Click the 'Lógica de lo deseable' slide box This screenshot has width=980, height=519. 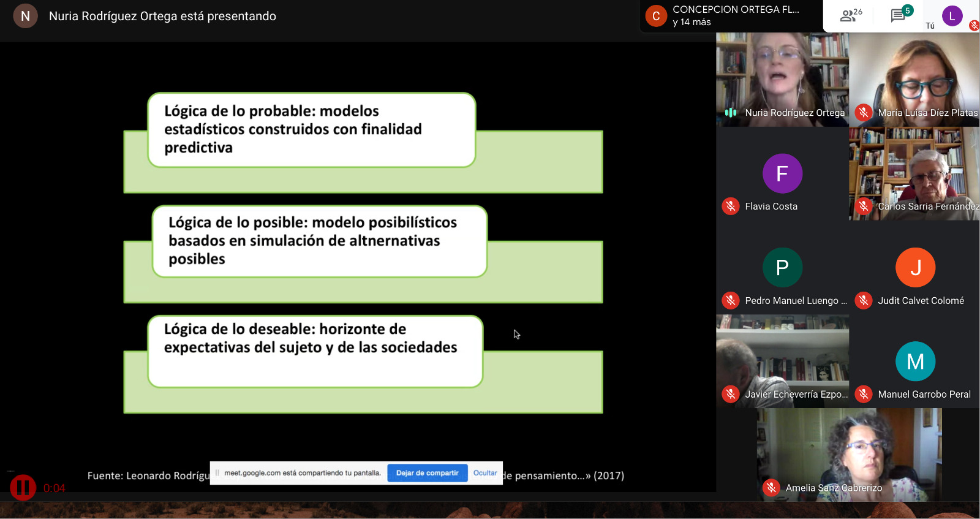click(315, 351)
